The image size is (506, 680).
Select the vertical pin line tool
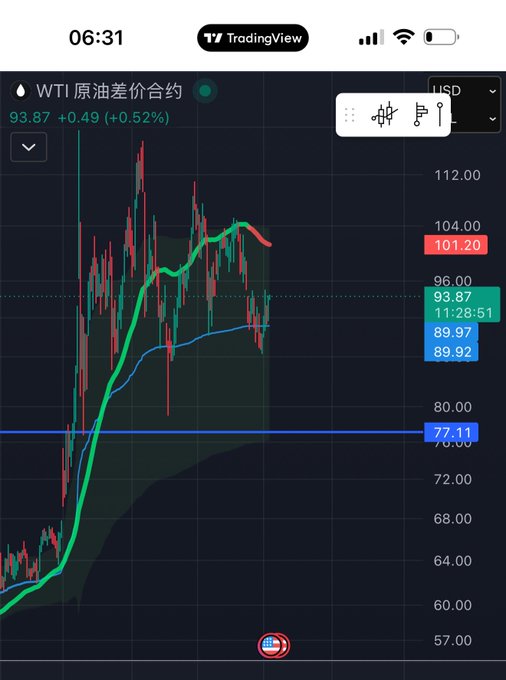click(440, 114)
